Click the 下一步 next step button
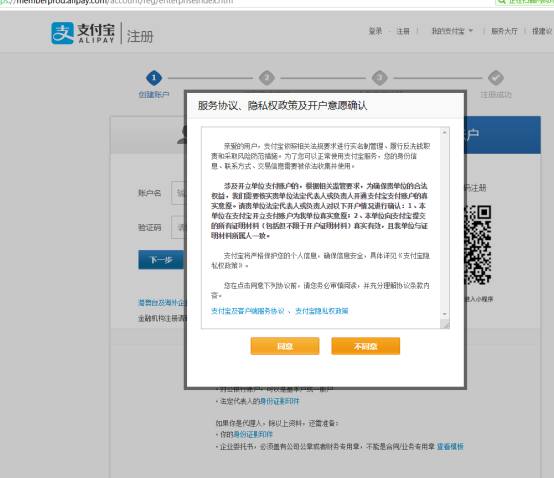554x478 pixels. [161, 260]
